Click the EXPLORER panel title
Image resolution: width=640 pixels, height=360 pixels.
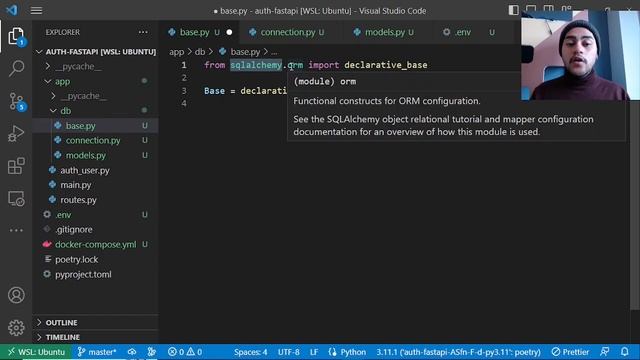(x=62, y=32)
